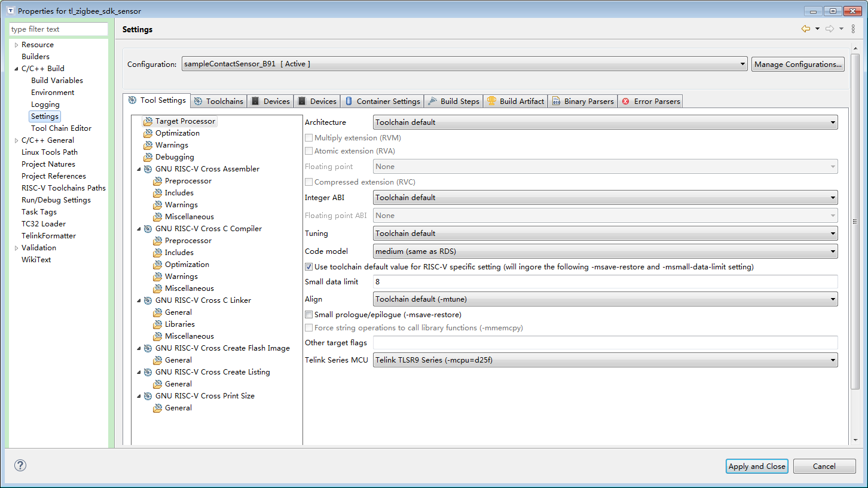Image resolution: width=868 pixels, height=488 pixels.
Task: Switch to the first Devices tab
Action: (270, 101)
